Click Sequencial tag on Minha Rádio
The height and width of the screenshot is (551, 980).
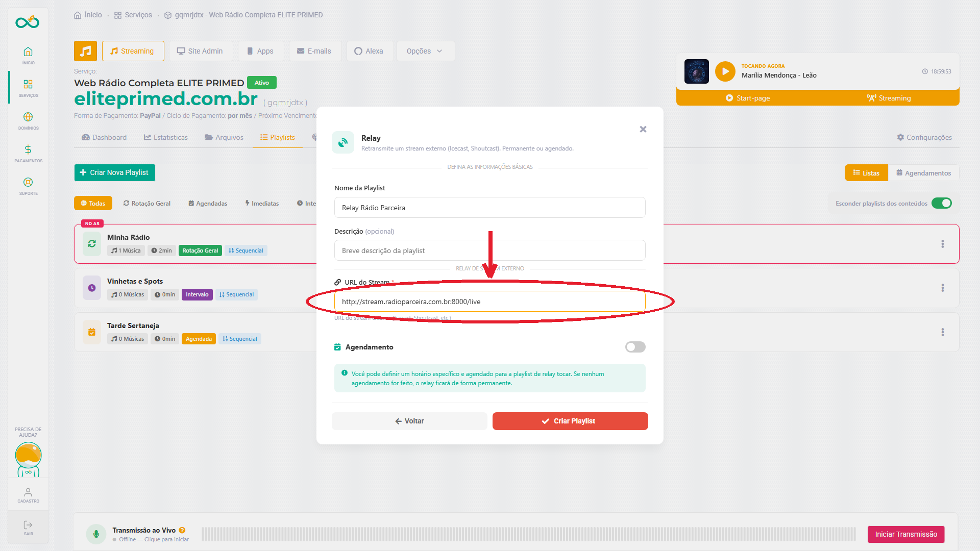[x=246, y=251]
